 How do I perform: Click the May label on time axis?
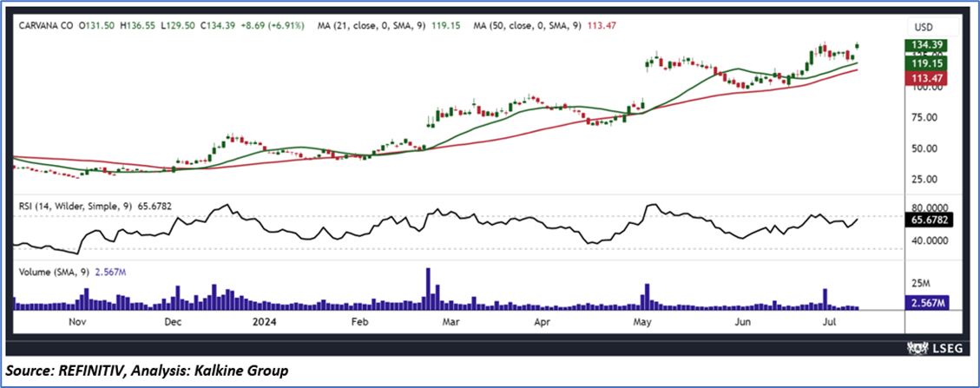click(641, 322)
